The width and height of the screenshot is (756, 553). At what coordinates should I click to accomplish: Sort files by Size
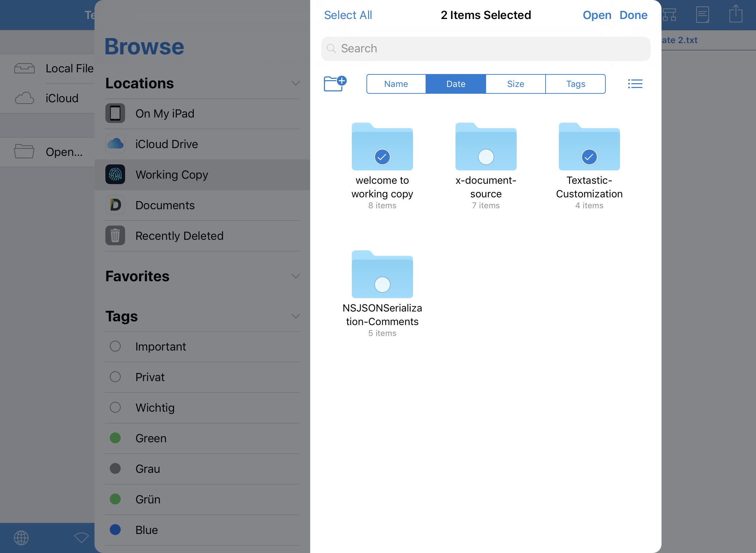click(516, 84)
